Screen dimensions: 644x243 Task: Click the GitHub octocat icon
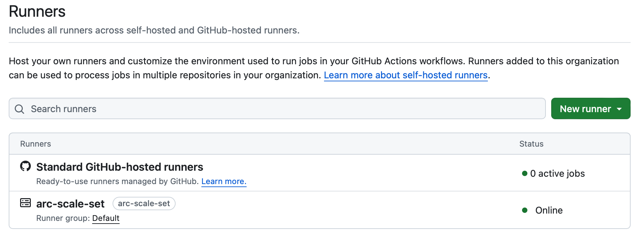pyautogui.click(x=25, y=166)
